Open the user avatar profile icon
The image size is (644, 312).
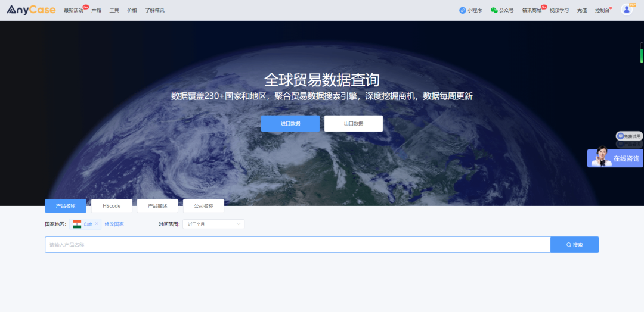(x=626, y=10)
